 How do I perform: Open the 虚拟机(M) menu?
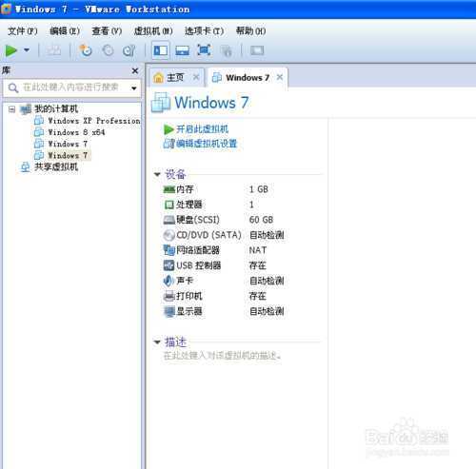tap(153, 31)
